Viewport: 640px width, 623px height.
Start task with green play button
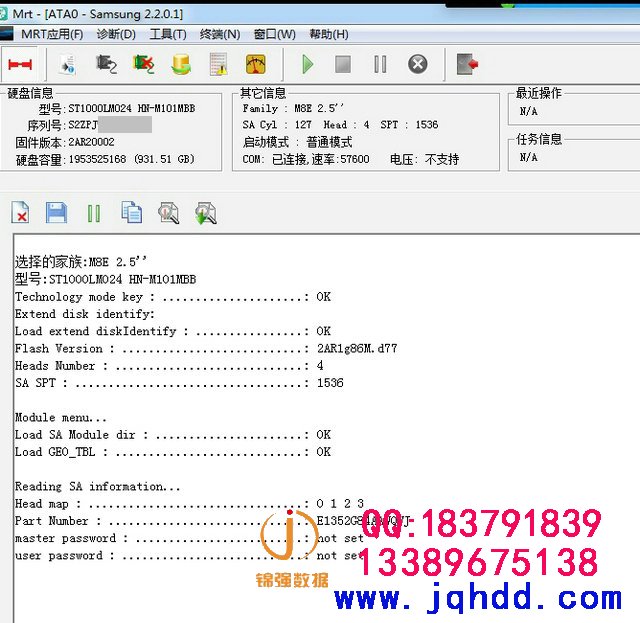tap(308, 65)
